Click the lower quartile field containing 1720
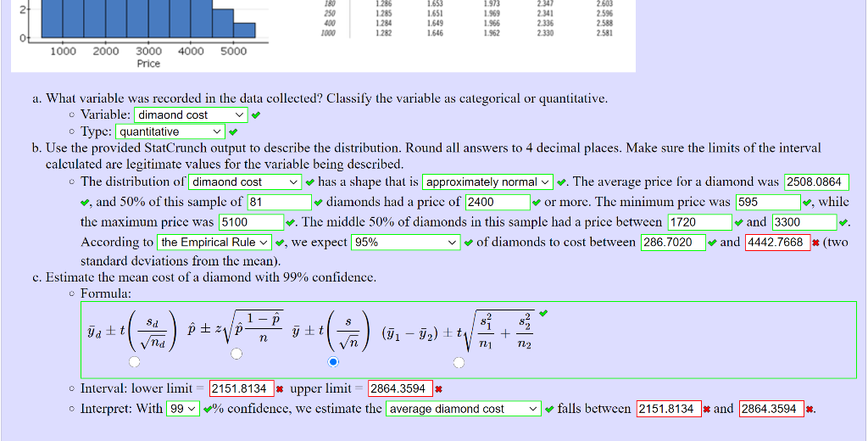 [x=700, y=223]
